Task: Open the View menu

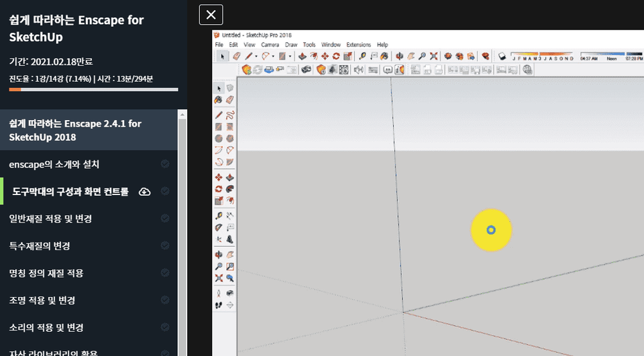Action: tap(250, 45)
